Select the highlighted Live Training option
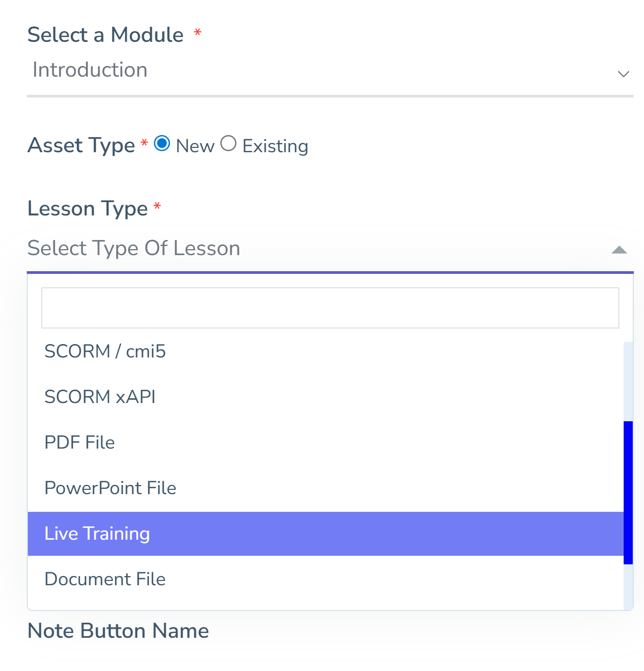The width and height of the screenshot is (644, 671). click(98, 534)
